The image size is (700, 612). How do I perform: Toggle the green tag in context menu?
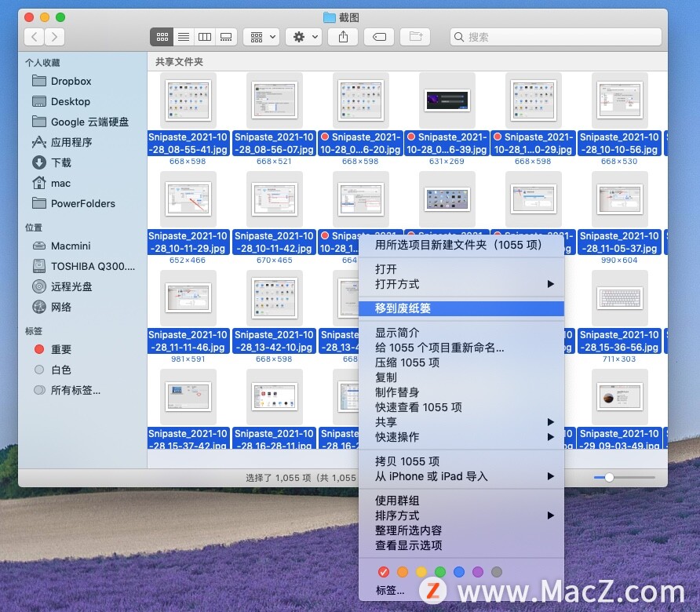point(440,572)
